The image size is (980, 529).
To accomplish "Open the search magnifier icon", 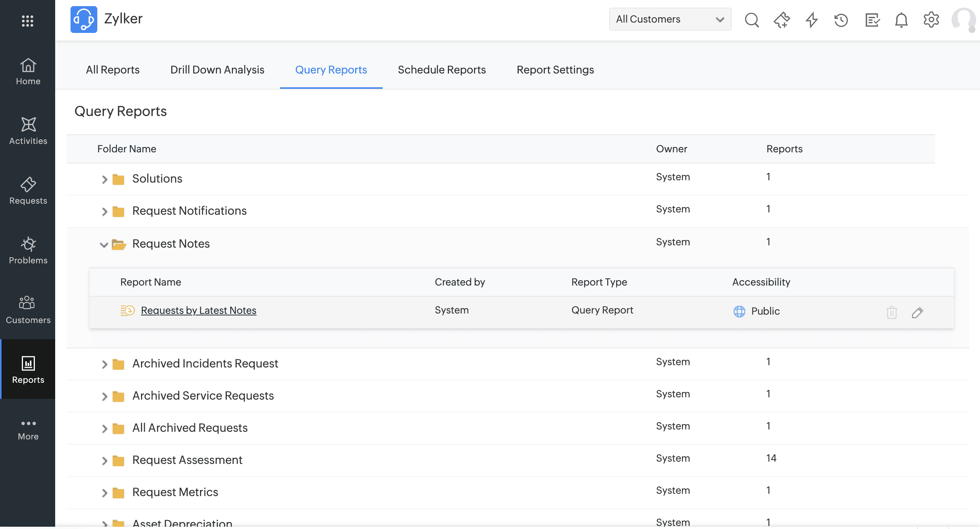I will tap(751, 20).
